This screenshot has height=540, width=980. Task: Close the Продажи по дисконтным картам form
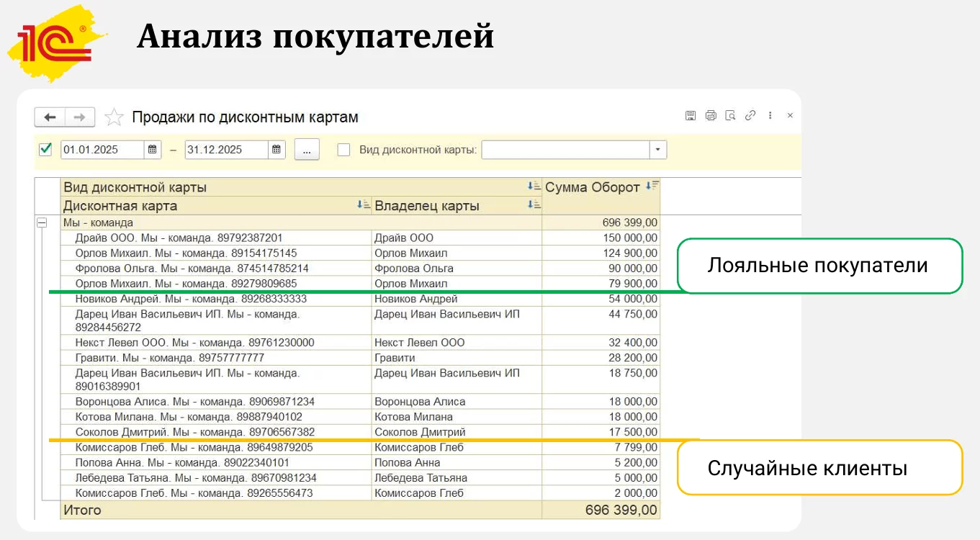pyautogui.click(x=790, y=115)
